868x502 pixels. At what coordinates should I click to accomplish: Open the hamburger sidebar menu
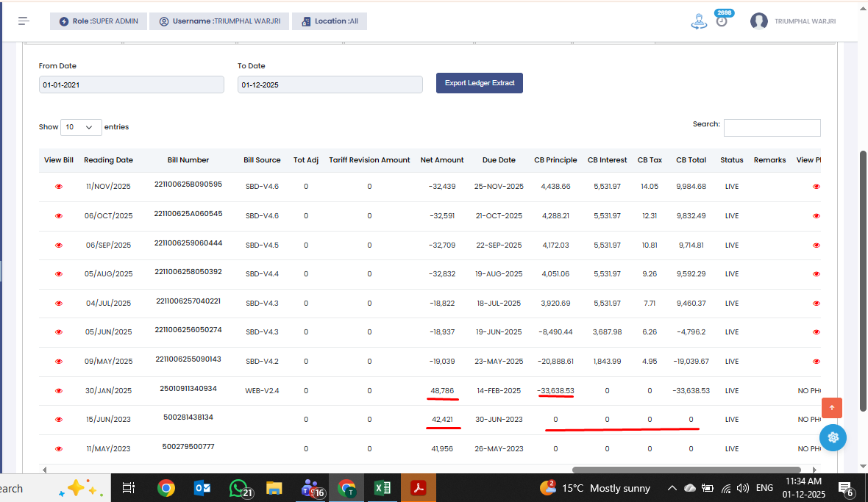point(24,21)
